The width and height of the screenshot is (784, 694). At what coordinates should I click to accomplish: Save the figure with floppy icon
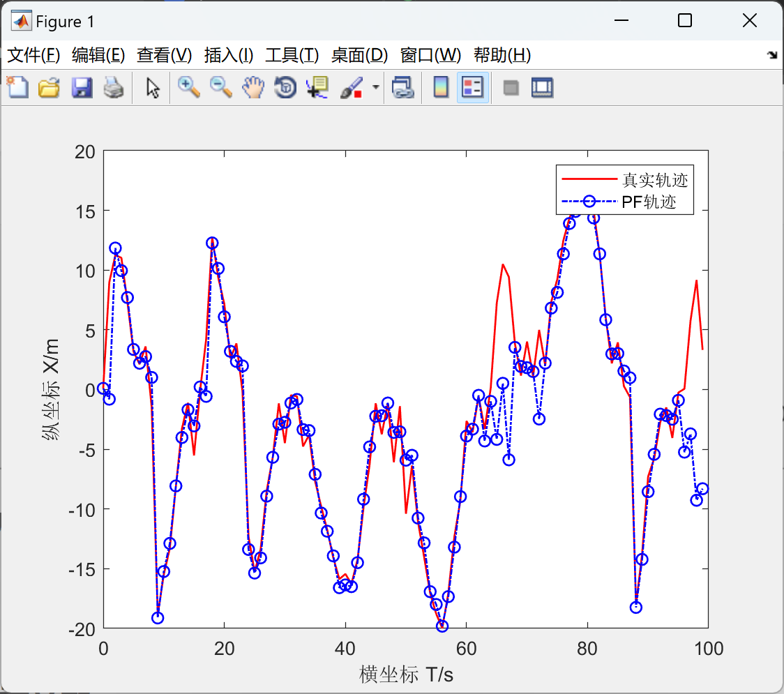82,87
